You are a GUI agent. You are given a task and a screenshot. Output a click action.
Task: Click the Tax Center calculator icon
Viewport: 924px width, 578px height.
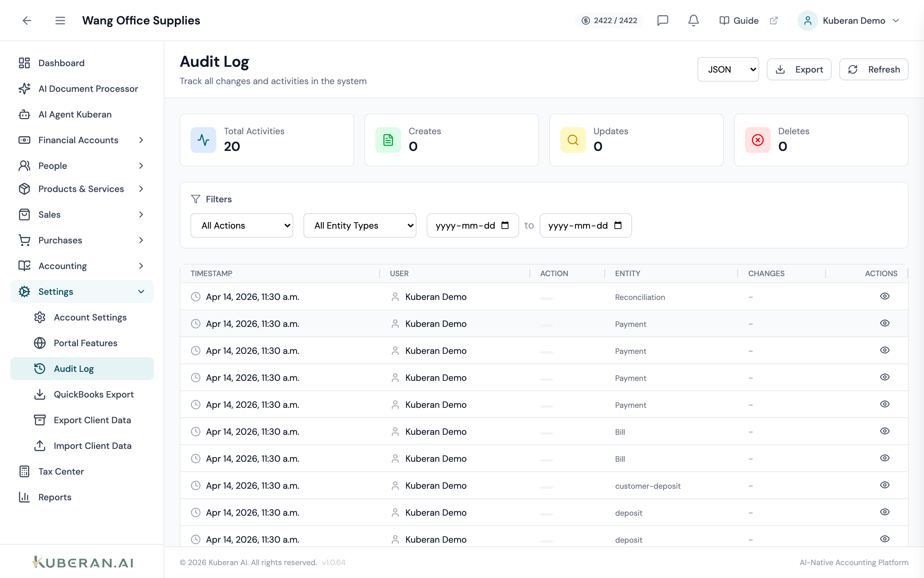(24, 471)
